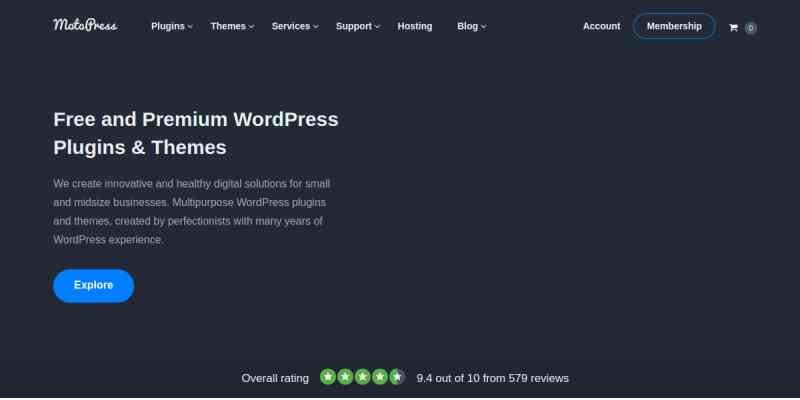Click the cart item count badge
The height and width of the screenshot is (400, 800).
[751, 28]
